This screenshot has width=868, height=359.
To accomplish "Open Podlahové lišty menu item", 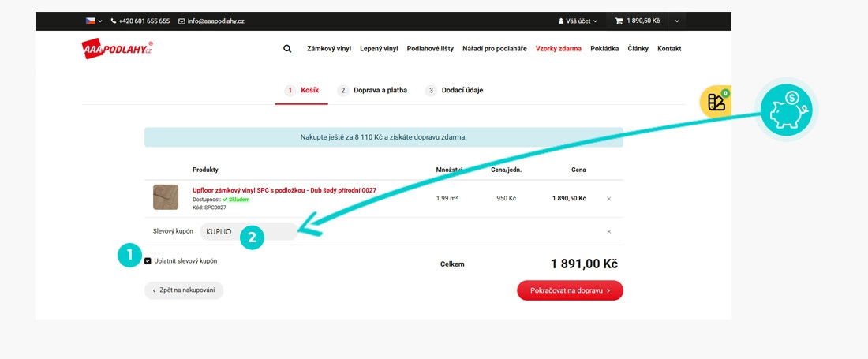I will (x=430, y=49).
